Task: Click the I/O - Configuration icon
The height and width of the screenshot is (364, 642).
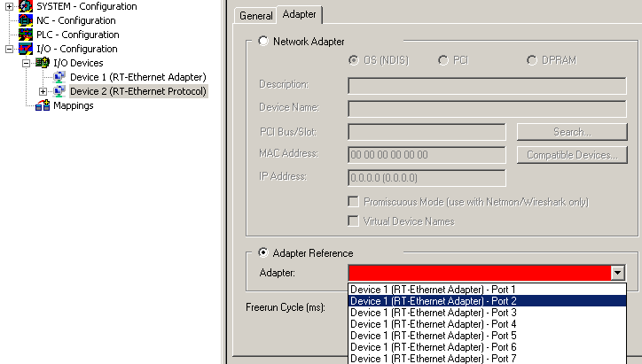Action: 26,49
